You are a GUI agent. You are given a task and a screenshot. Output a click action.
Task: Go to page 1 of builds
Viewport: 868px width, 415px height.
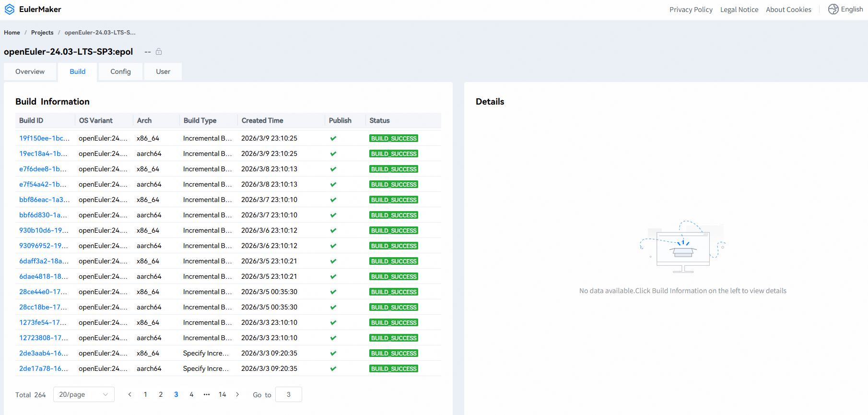click(x=145, y=394)
